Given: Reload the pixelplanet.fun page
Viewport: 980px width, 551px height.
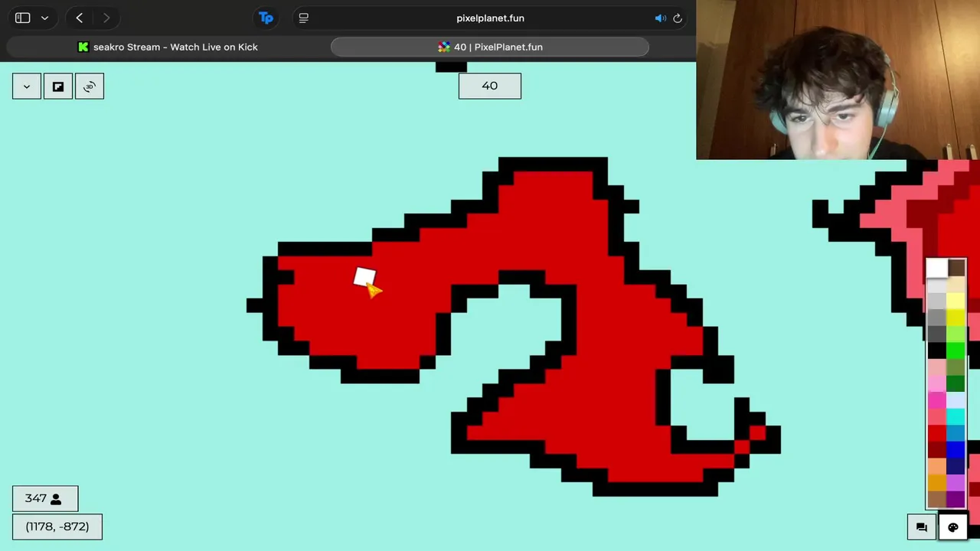Looking at the screenshot, I should 678,18.
